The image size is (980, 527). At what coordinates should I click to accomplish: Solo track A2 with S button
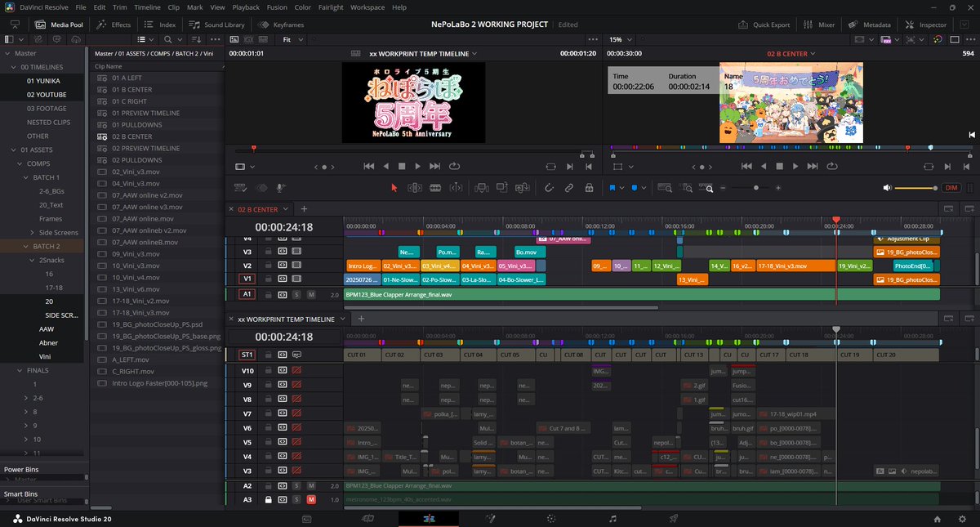click(x=297, y=485)
